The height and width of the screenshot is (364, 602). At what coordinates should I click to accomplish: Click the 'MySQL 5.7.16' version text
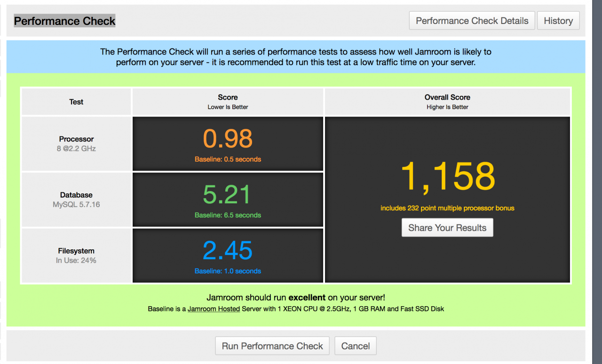click(x=76, y=204)
